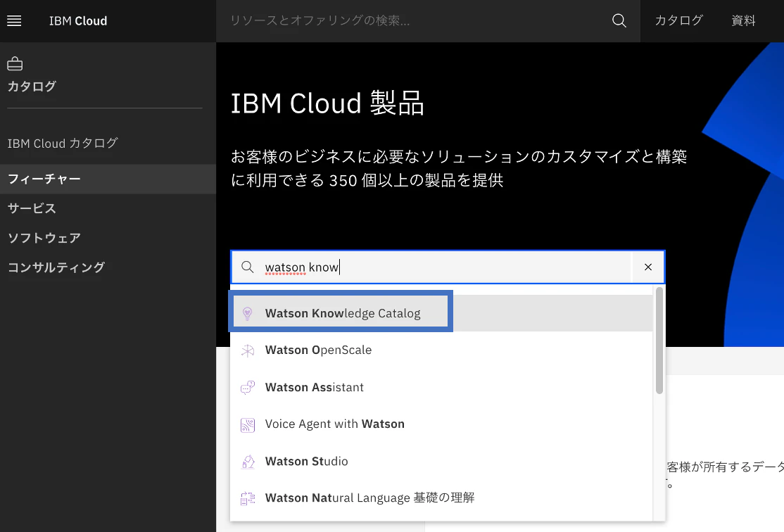Click the suggestion list scrollbar thumb

659,341
